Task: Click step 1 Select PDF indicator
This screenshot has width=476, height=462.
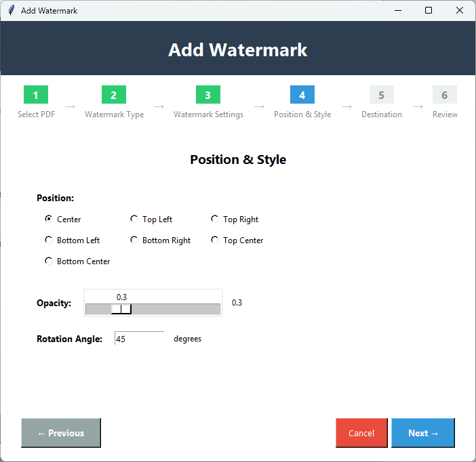Action: click(x=36, y=95)
